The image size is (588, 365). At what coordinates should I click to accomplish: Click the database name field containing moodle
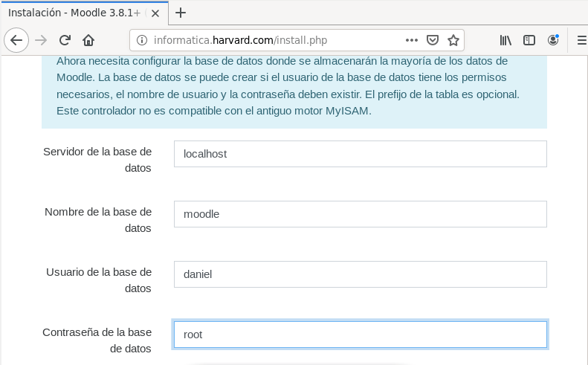(x=360, y=214)
